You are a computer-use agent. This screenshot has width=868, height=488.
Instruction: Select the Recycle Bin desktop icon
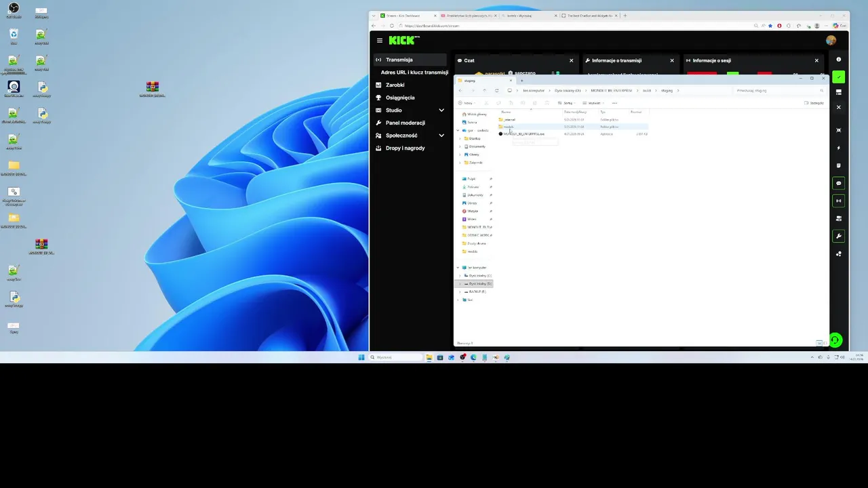(14, 36)
